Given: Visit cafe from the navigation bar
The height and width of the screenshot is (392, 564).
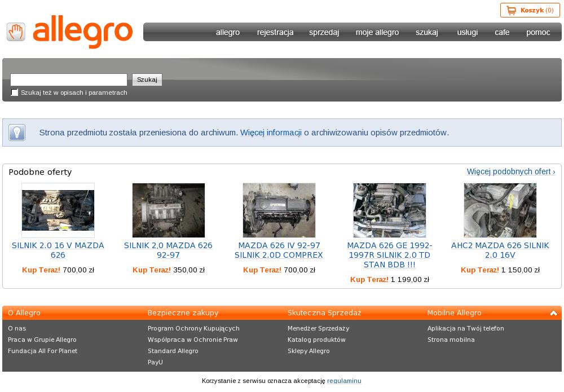Looking at the screenshot, I should 502,32.
